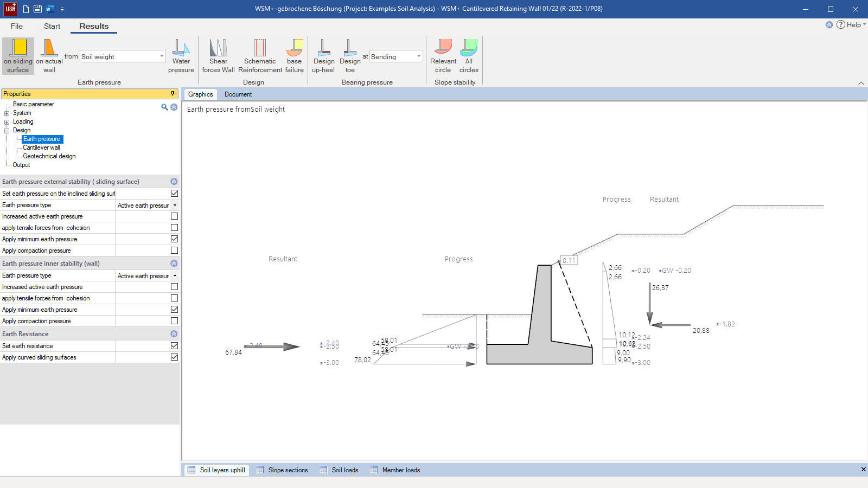Screen dimensions: 868x488
Task: Open the Slope sections tab
Action: tap(282, 470)
